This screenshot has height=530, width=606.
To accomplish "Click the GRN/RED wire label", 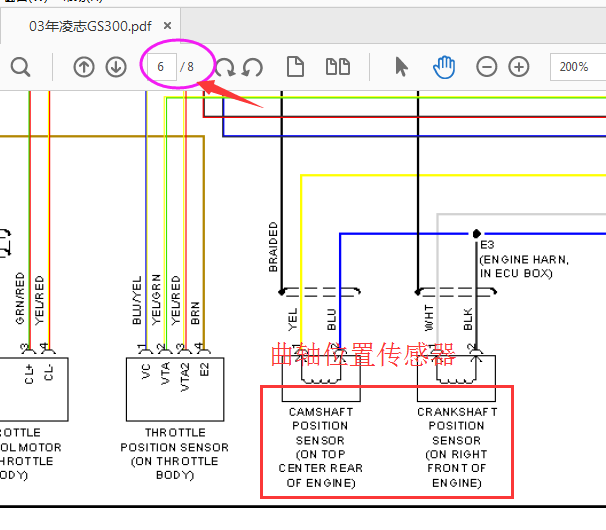I will tap(20, 298).
